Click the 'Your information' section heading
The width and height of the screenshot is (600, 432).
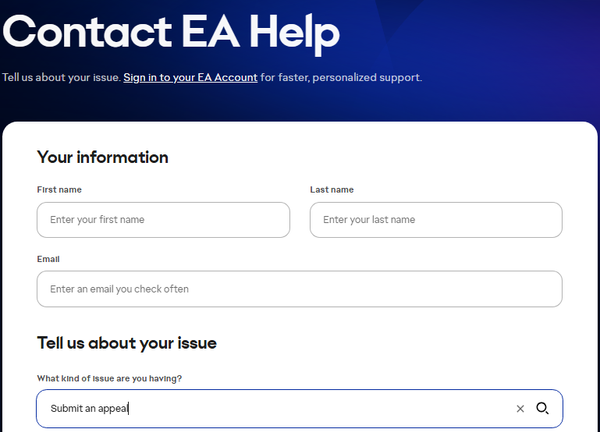[103, 157]
